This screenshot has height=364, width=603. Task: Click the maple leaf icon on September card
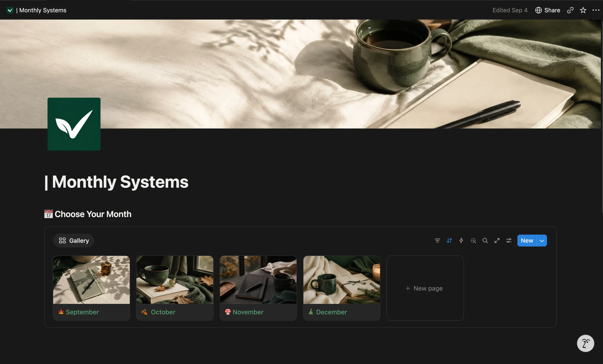click(x=61, y=312)
